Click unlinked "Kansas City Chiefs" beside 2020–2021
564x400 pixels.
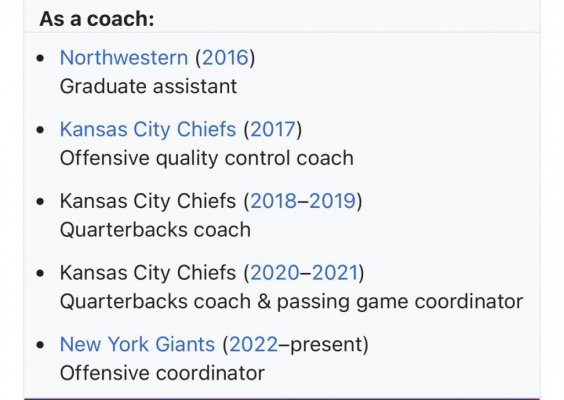tap(148, 273)
